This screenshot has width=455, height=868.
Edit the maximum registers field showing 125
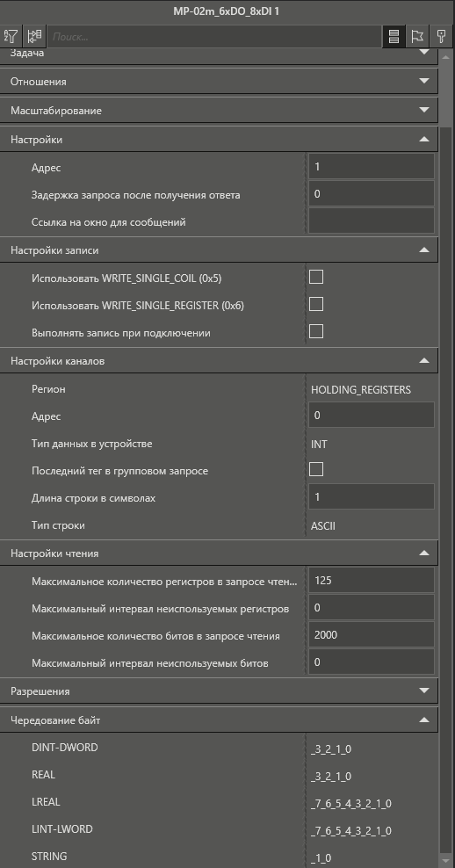point(372,580)
